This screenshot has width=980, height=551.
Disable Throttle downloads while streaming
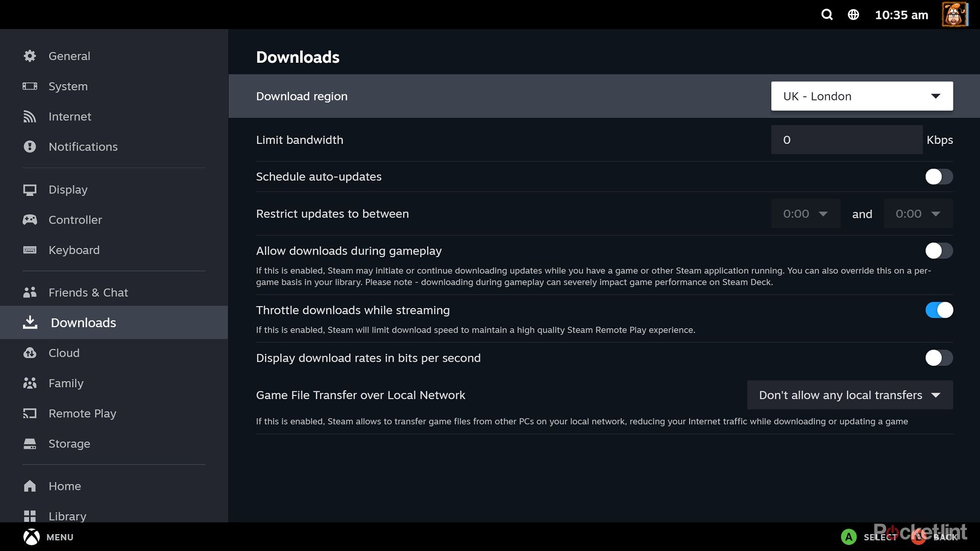939,310
